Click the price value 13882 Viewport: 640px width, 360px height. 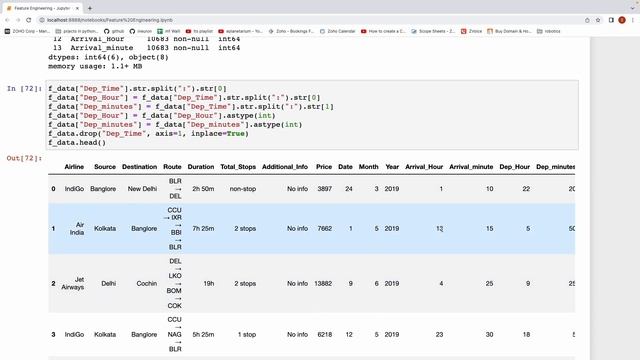coord(323,283)
